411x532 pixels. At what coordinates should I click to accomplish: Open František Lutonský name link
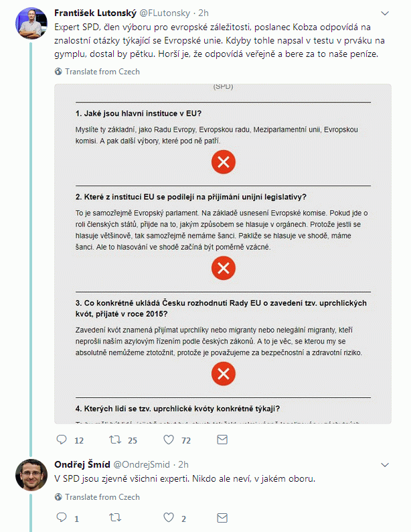pyautogui.click(x=95, y=13)
